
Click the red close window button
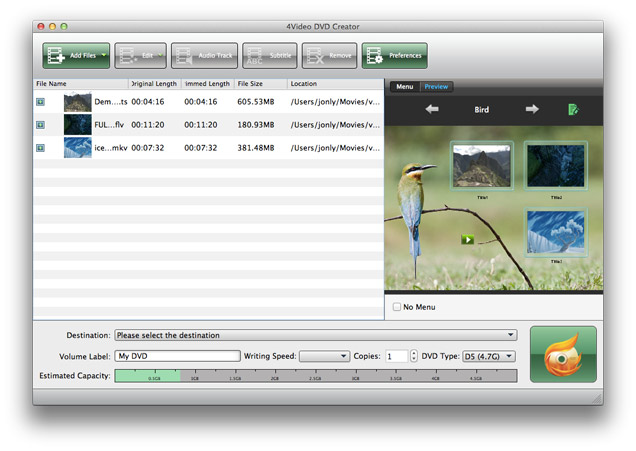pyautogui.click(x=41, y=26)
